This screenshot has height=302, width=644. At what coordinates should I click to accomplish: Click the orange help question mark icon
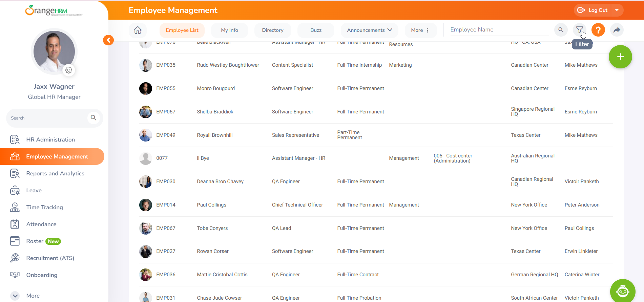pos(598,30)
